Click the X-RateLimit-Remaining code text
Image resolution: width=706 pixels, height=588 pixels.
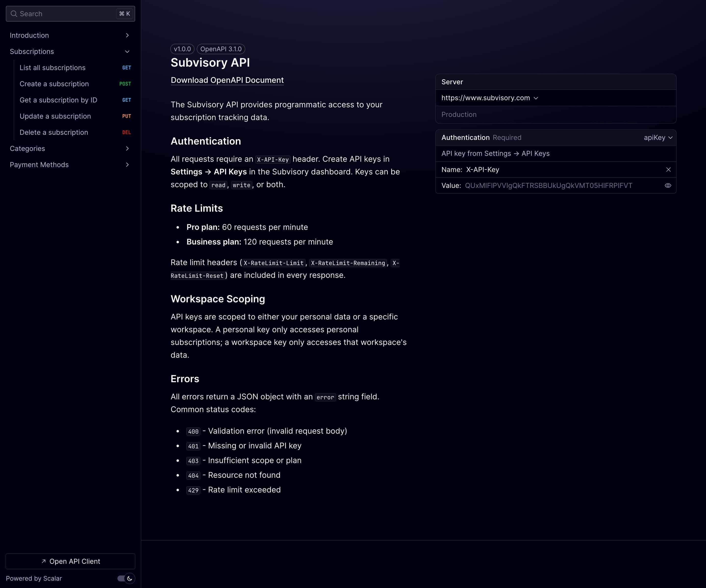pyautogui.click(x=348, y=263)
